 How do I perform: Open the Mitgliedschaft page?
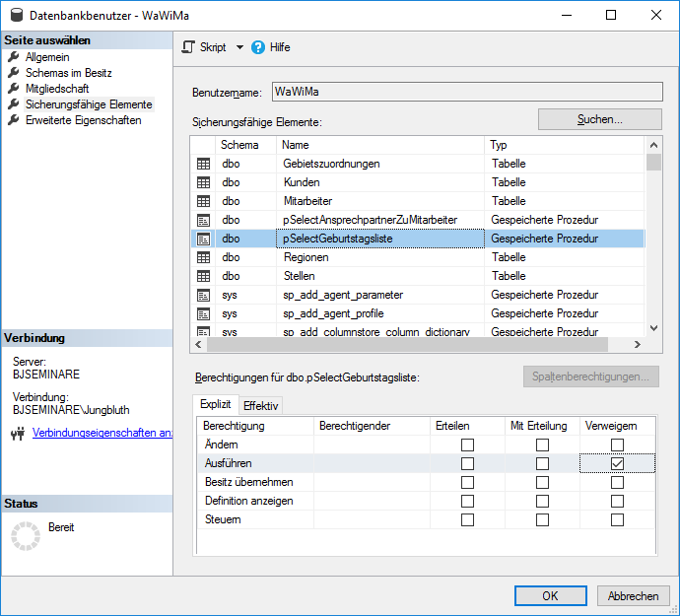coord(57,89)
